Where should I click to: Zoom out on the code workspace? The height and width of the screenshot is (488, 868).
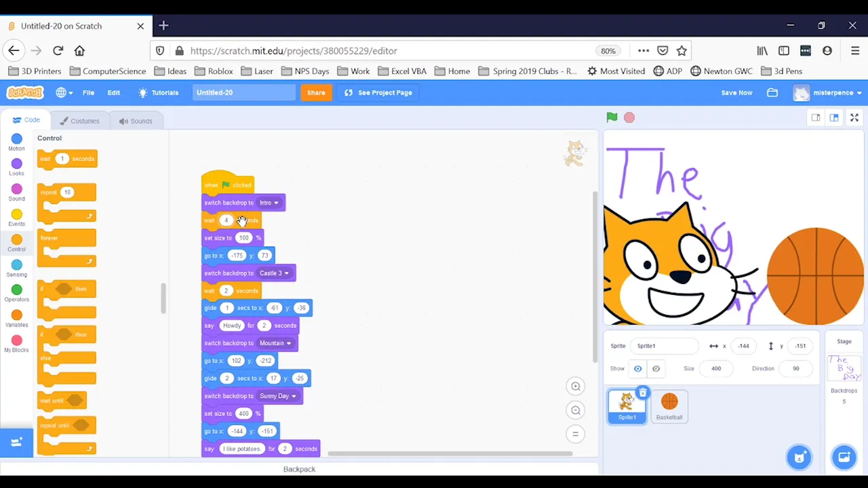pyautogui.click(x=575, y=410)
